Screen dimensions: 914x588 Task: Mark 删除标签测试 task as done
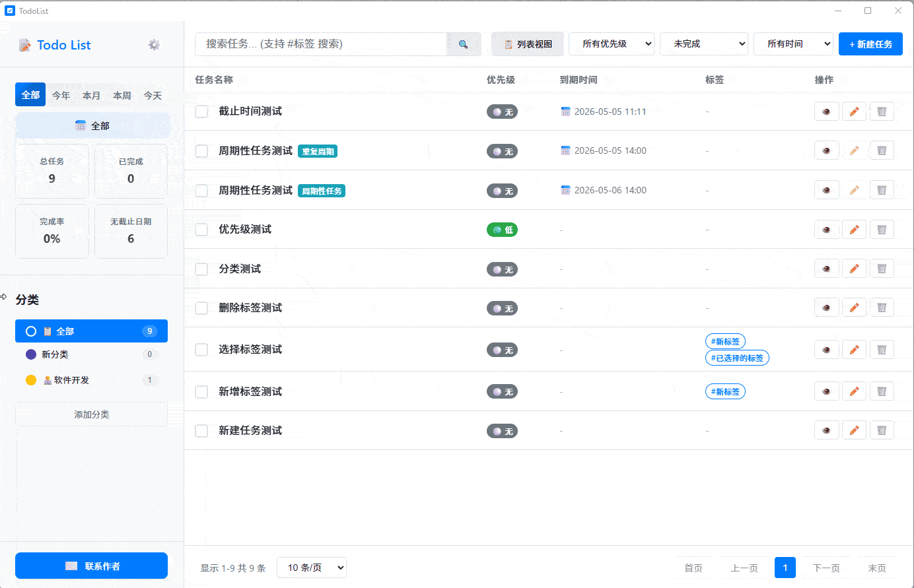(201, 308)
